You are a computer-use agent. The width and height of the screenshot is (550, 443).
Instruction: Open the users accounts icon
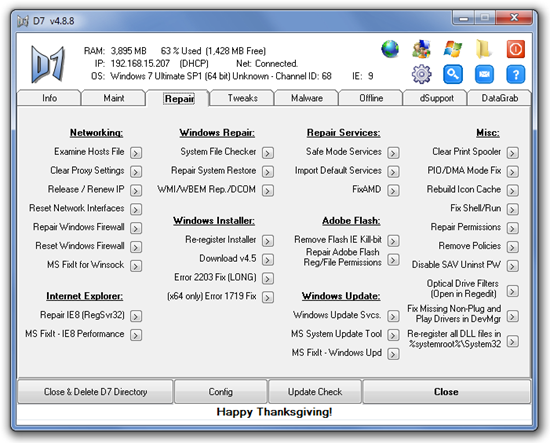tap(421, 49)
